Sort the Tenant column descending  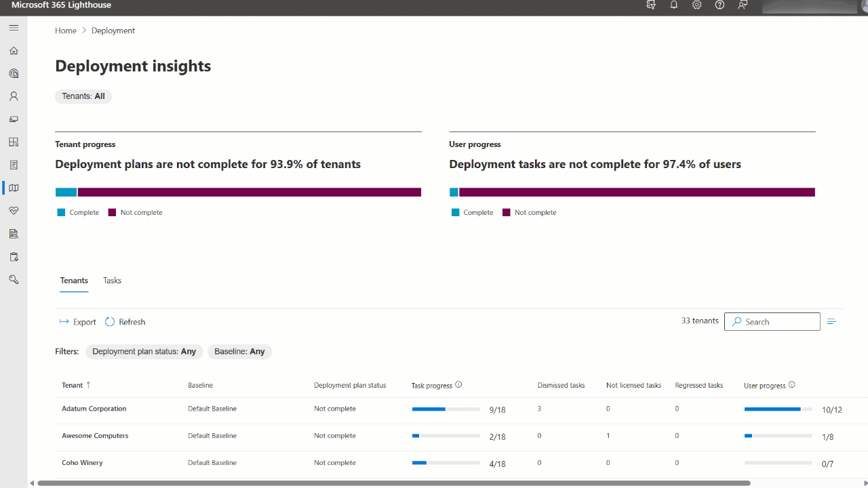[x=75, y=385]
